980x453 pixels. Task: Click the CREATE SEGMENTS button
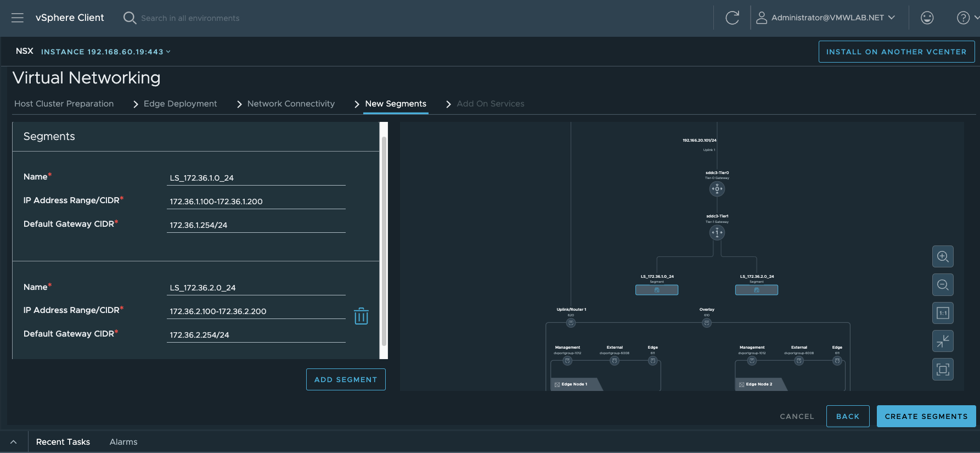tap(926, 416)
